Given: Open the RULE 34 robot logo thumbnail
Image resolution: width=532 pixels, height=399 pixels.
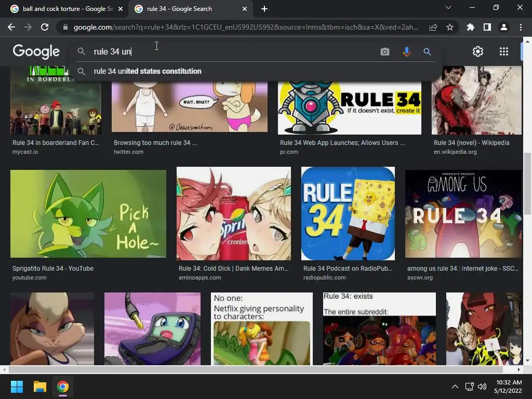Looking at the screenshot, I should (x=350, y=108).
